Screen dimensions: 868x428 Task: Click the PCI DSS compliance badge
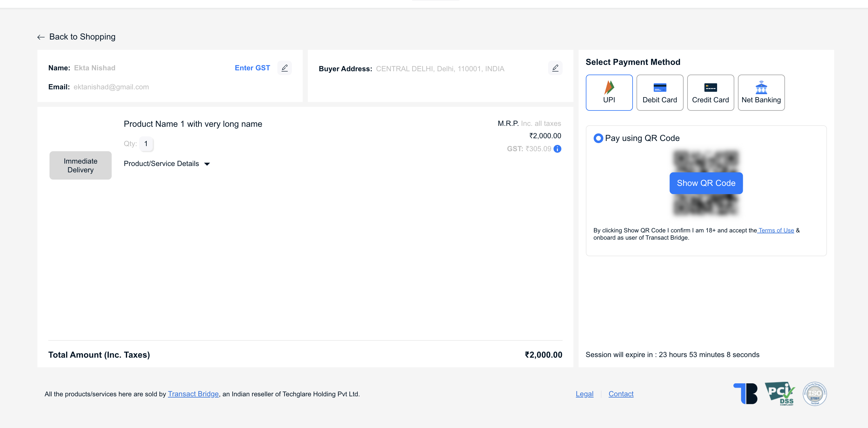pyautogui.click(x=780, y=394)
